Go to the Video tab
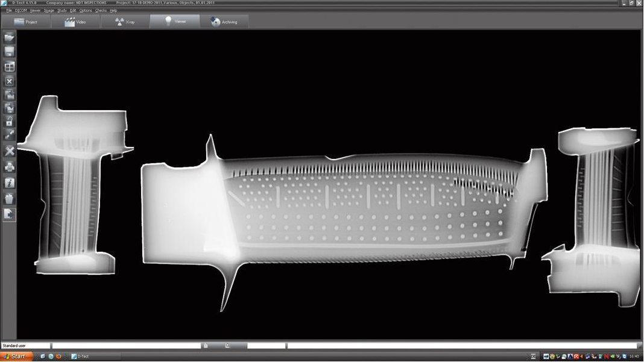Screen dimensions: 644x362 75,22
